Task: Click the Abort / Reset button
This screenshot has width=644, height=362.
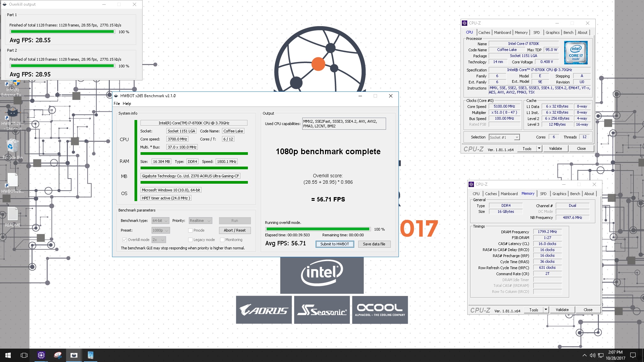Action: click(x=235, y=230)
